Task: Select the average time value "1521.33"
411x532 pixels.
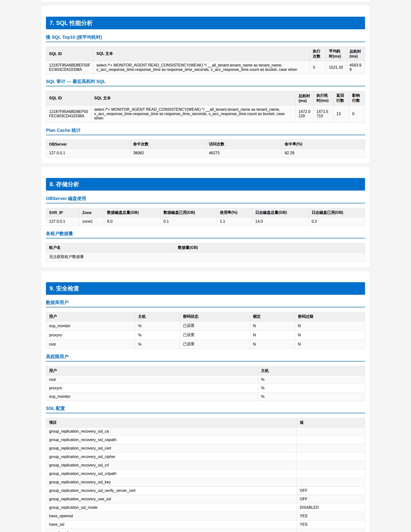Action: [336, 67]
